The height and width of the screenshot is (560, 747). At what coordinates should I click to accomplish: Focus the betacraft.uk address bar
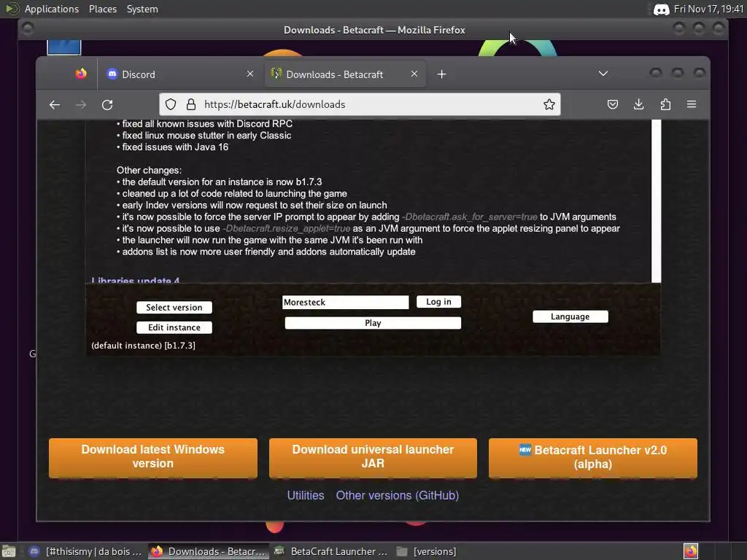point(360,104)
